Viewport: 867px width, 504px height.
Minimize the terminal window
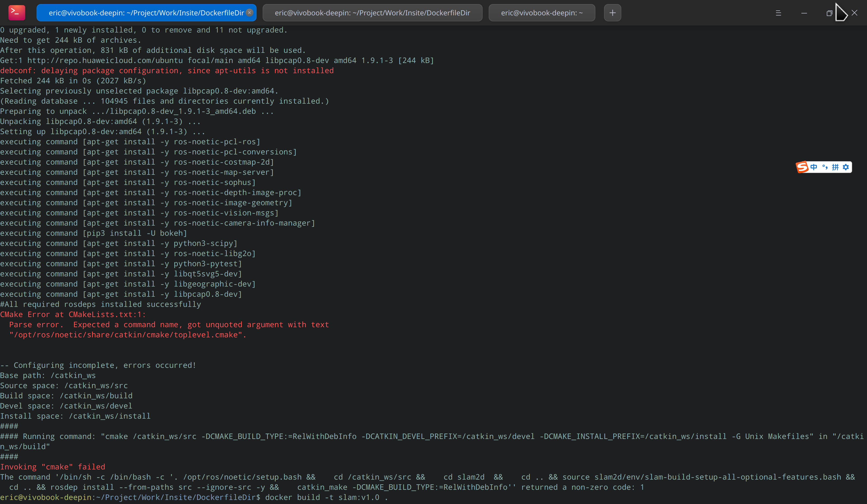click(804, 13)
